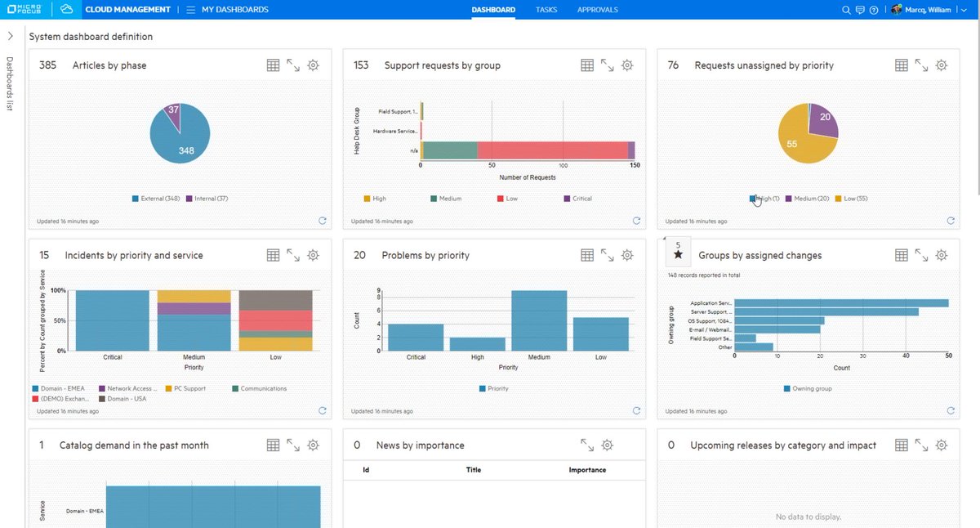Toggle Medium legend in Support requests chart
The image size is (980, 528).
point(445,199)
